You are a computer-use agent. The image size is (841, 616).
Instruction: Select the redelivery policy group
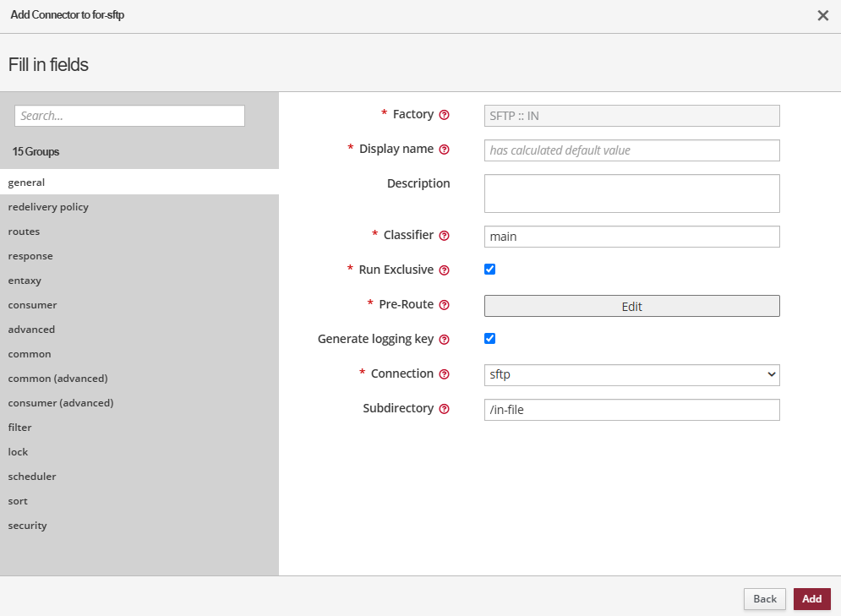[x=48, y=207]
